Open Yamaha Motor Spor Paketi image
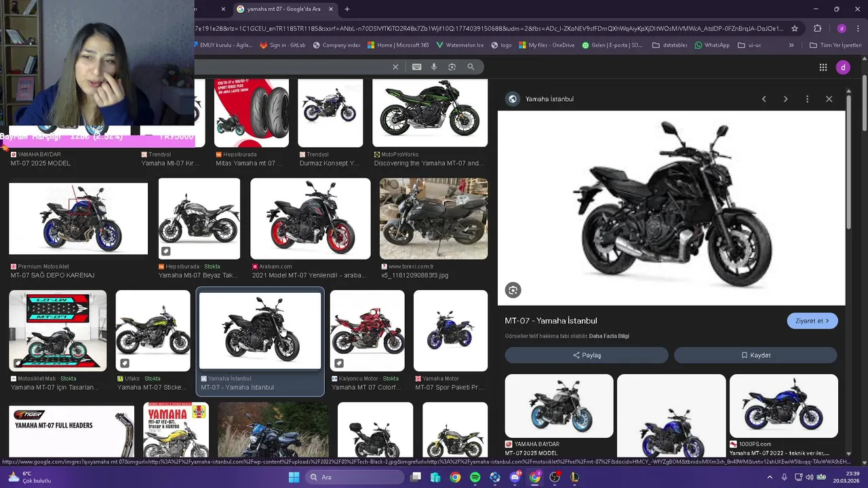Screen dimensions: 868x488 pyautogui.click(x=450, y=331)
